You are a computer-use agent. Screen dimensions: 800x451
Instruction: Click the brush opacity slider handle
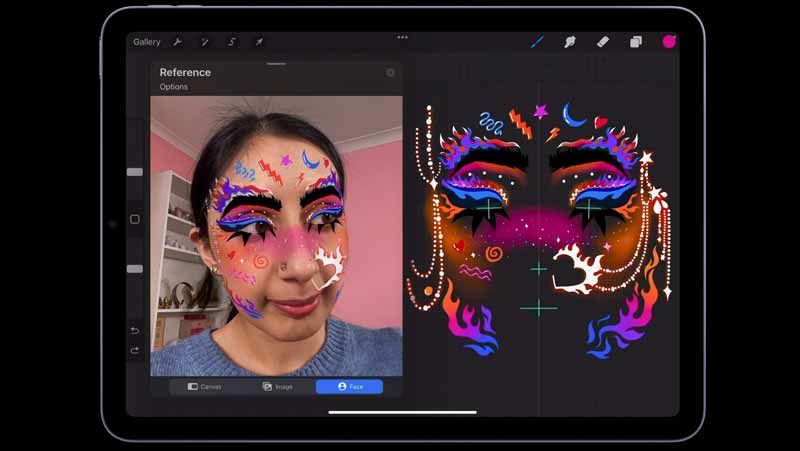coord(135,269)
